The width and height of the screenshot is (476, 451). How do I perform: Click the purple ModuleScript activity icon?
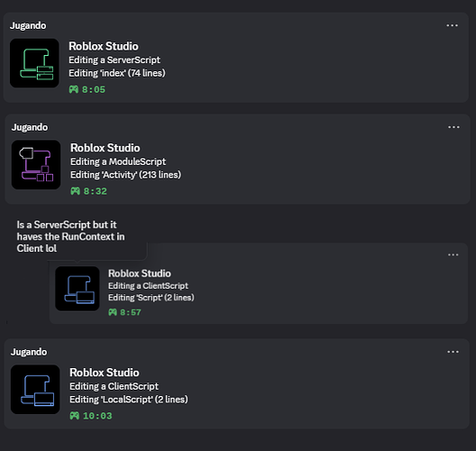tap(36, 164)
